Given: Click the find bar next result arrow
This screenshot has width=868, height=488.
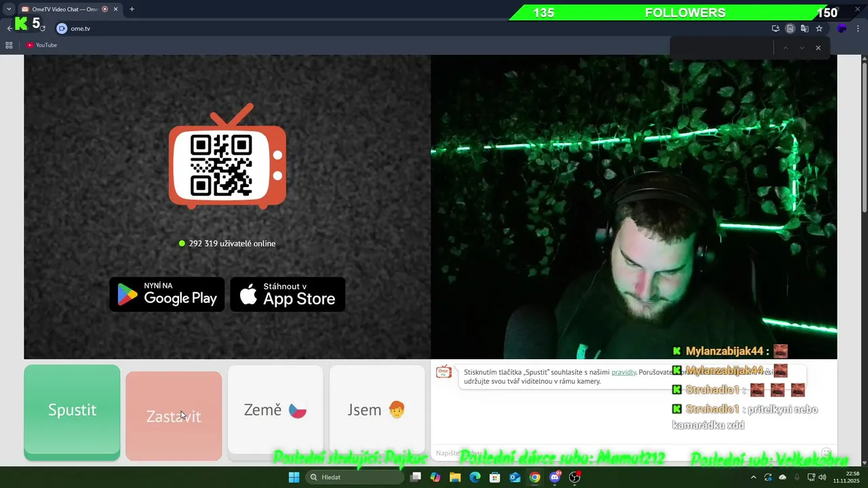Looking at the screenshot, I should (802, 48).
